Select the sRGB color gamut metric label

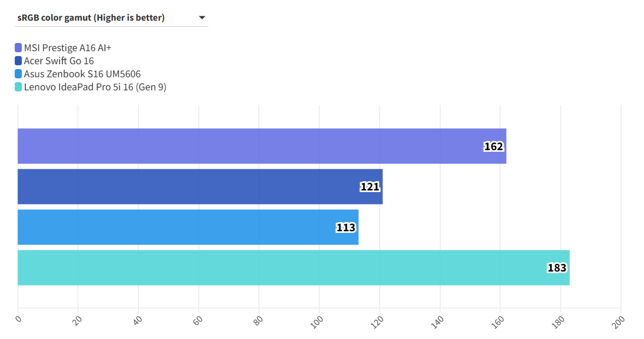[91, 18]
